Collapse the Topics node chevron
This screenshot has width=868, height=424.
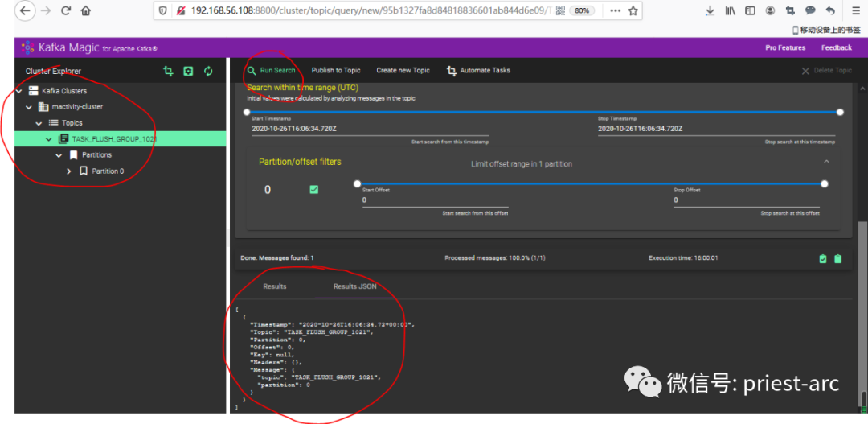click(39, 123)
